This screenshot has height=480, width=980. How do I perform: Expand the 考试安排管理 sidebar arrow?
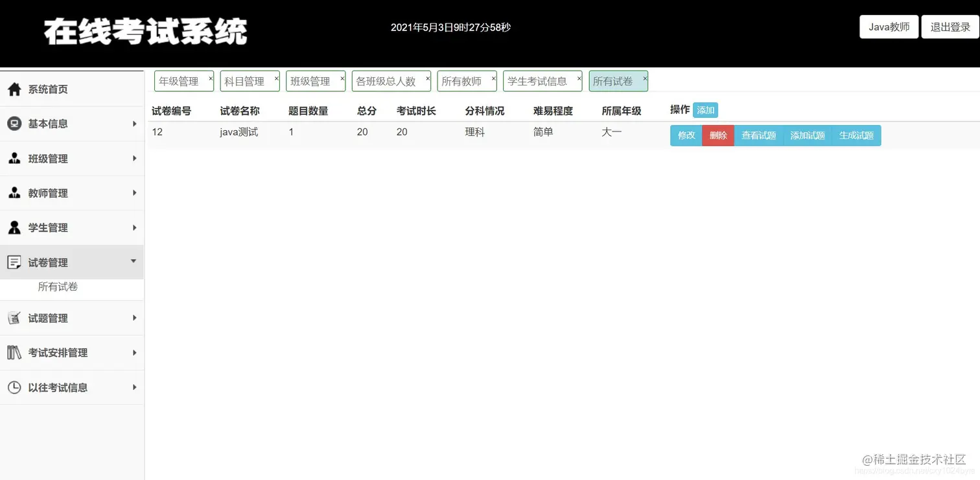[134, 353]
